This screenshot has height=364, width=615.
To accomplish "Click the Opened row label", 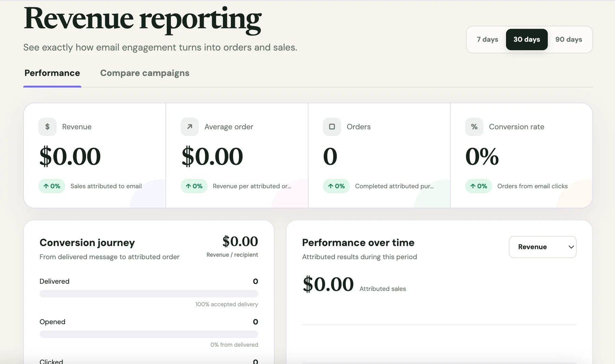I will (52, 322).
